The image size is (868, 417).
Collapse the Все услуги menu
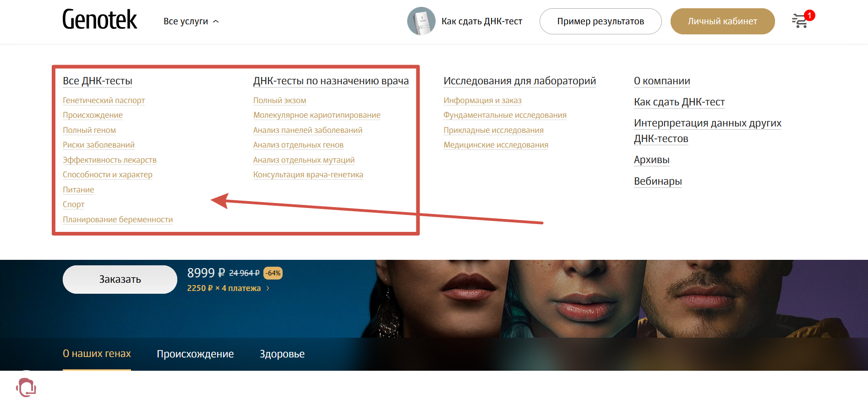coord(191,21)
